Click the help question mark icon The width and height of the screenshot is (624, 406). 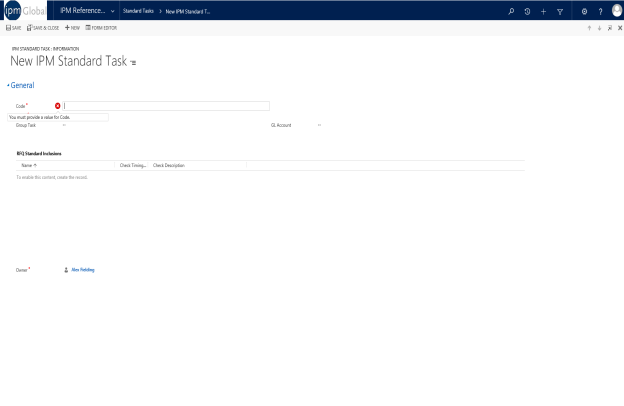point(599,10)
